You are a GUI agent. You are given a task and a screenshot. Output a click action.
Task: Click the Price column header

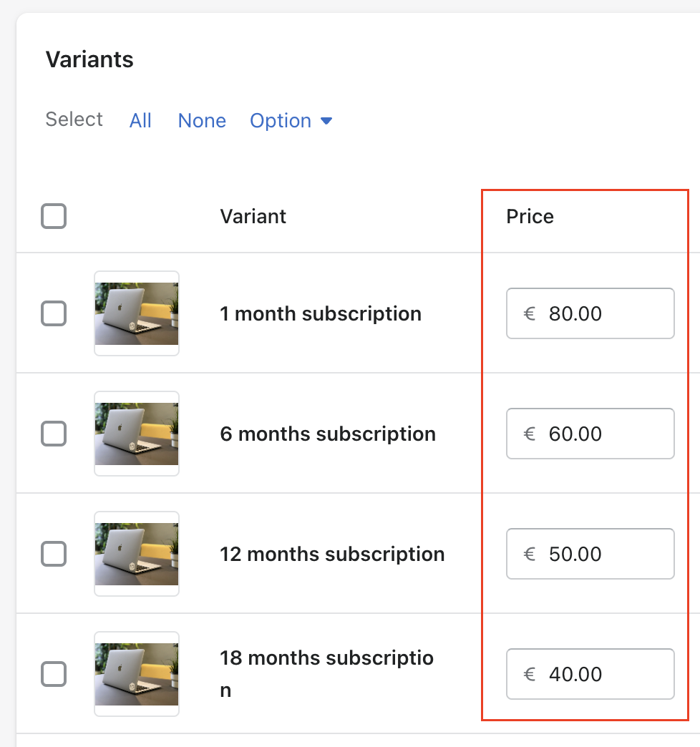coord(530,216)
